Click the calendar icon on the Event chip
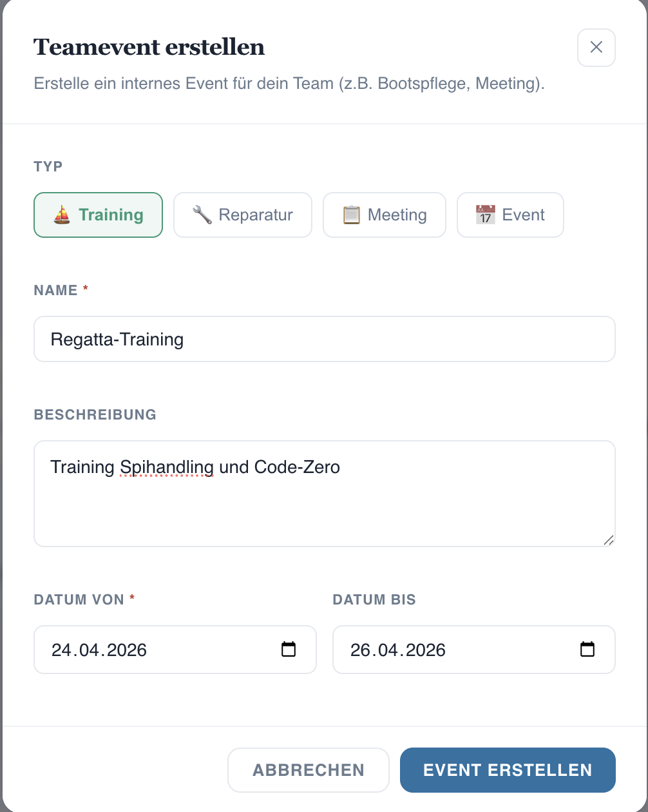648x812 pixels. pyautogui.click(x=485, y=215)
